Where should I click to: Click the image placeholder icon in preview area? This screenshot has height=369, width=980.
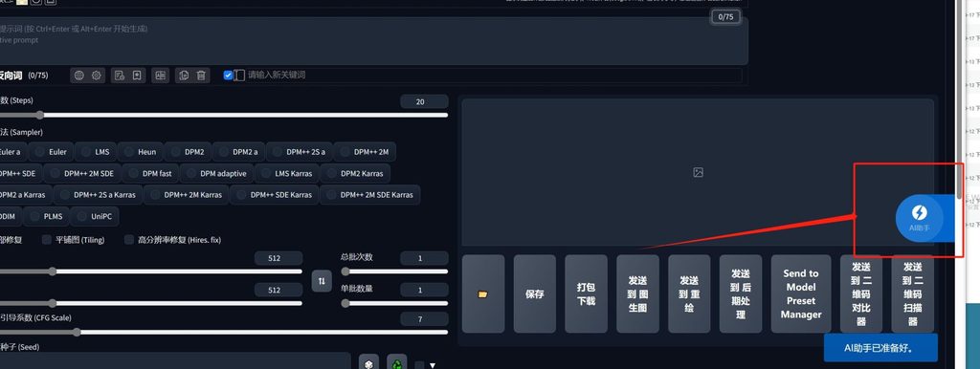click(x=698, y=172)
